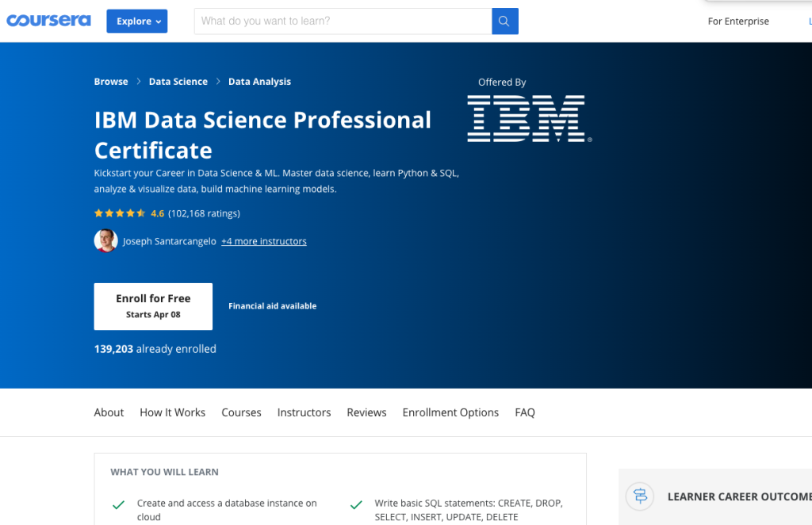Focus the 'What do you want to learn?' search field
This screenshot has height=525, width=812.
pos(343,21)
